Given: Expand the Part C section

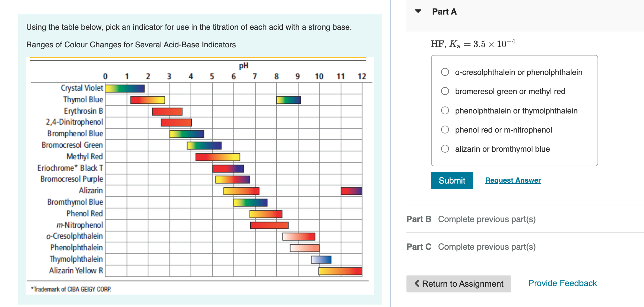Looking at the screenshot, I should tap(419, 247).
